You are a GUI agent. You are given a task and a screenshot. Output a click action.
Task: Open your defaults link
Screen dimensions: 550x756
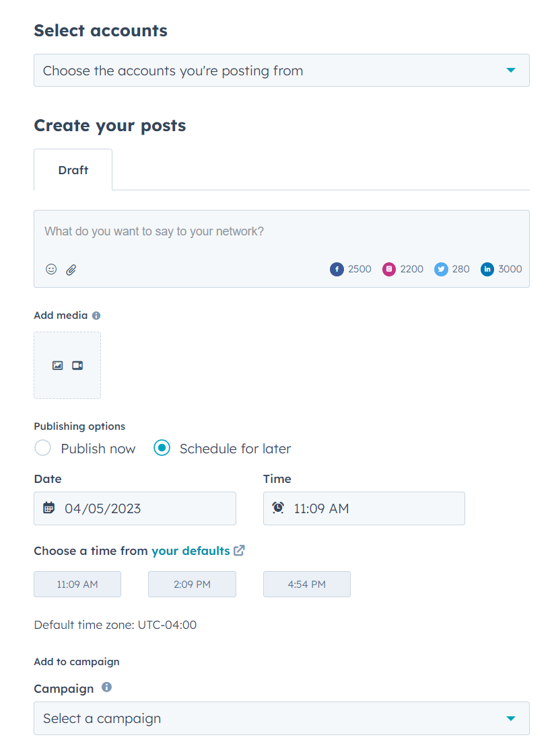[191, 550]
